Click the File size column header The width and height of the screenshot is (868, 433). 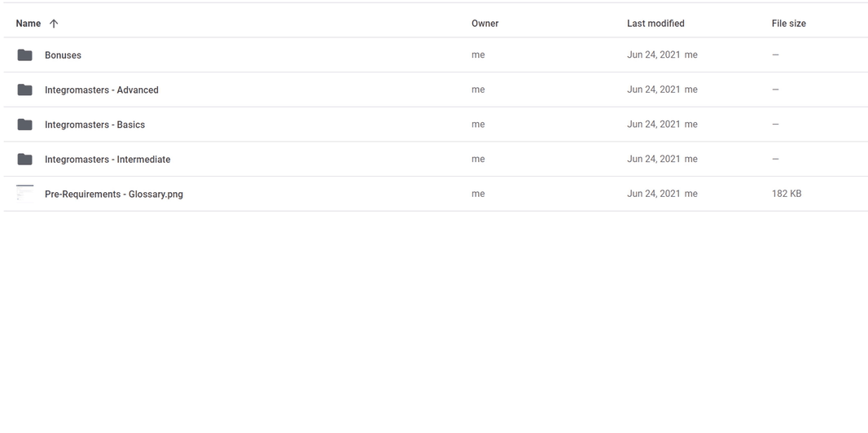coord(789,24)
